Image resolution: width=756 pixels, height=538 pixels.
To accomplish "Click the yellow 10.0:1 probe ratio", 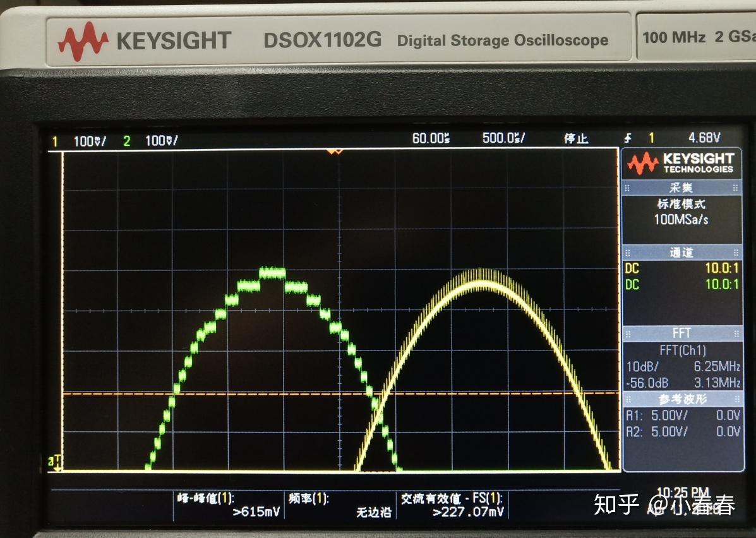I will coord(722,268).
